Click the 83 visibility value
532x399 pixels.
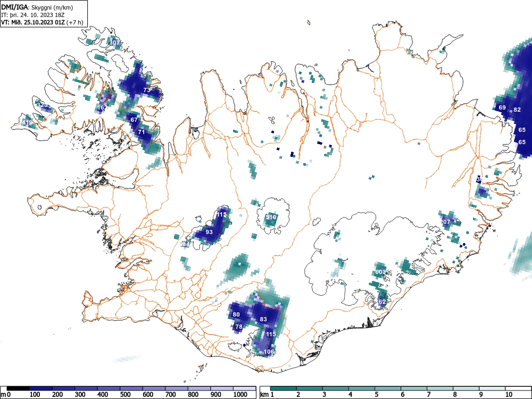[263, 319]
